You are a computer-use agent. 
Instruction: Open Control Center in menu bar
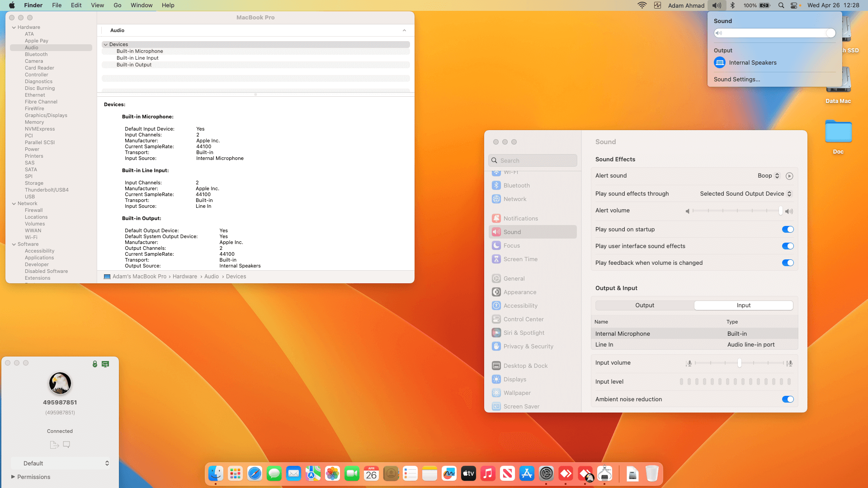794,5
